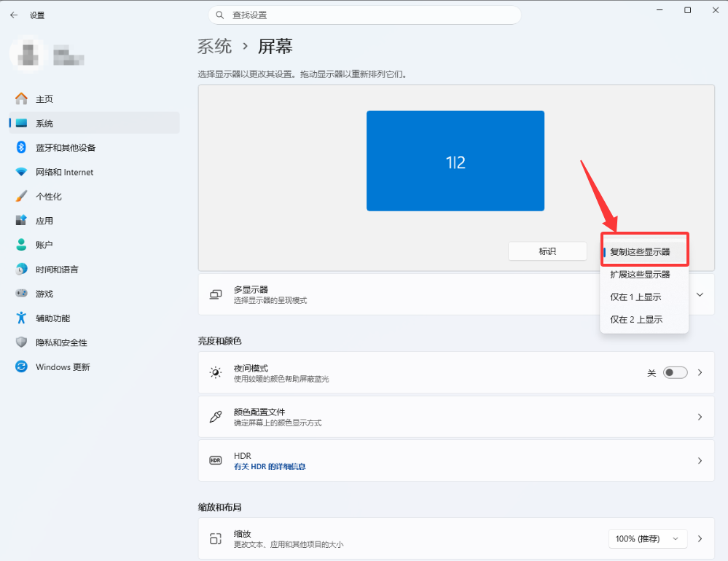Image resolution: width=728 pixels, height=561 pixels.
Task: Click the 多显示器 monitors icon
Action: [216, 294]
